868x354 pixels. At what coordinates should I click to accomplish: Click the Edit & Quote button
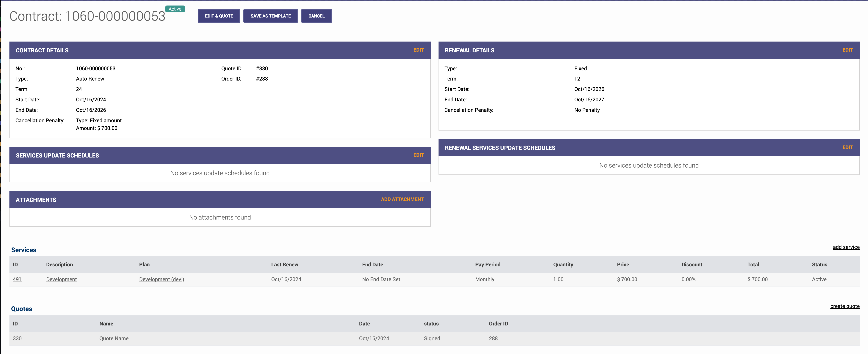(x=219, y=16)
